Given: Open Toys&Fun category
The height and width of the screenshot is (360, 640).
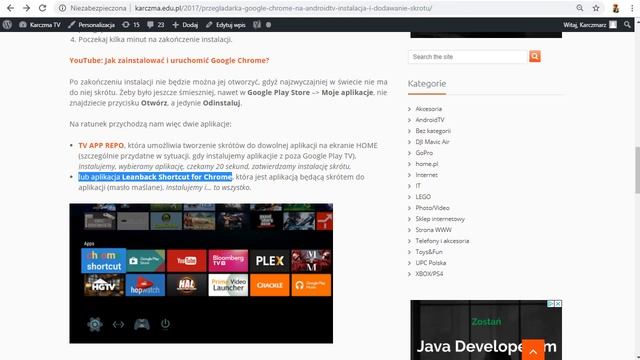Looking at the screenshot, I should (429, 252).
